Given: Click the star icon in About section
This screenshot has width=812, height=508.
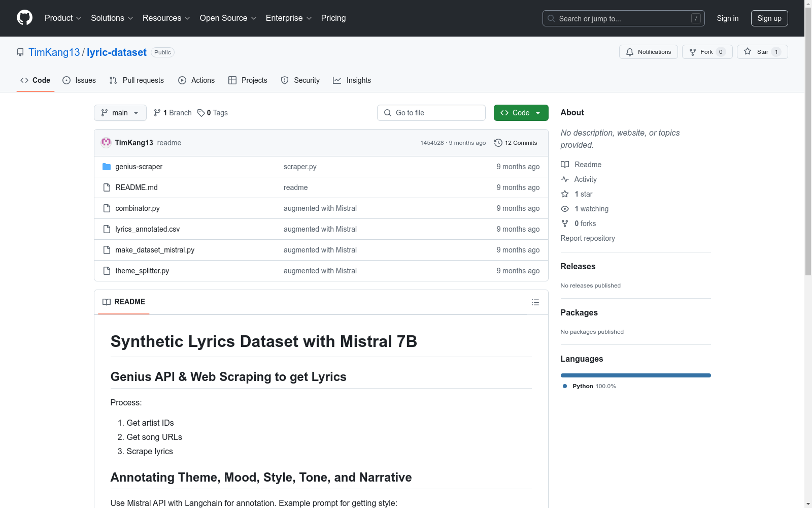Looking at the screenshot, I should click(x=565, y=194).
